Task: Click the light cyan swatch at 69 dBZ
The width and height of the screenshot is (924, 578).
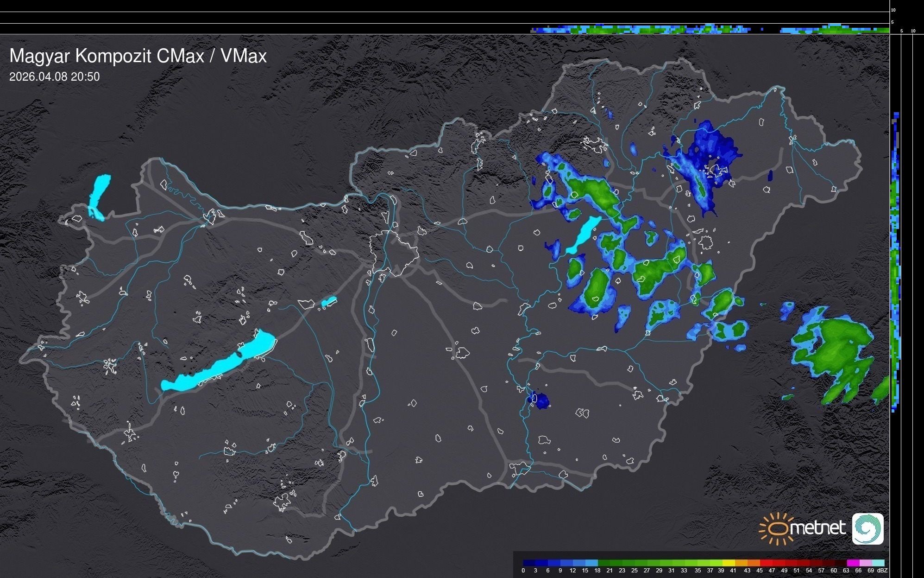Action: point(878,563)
